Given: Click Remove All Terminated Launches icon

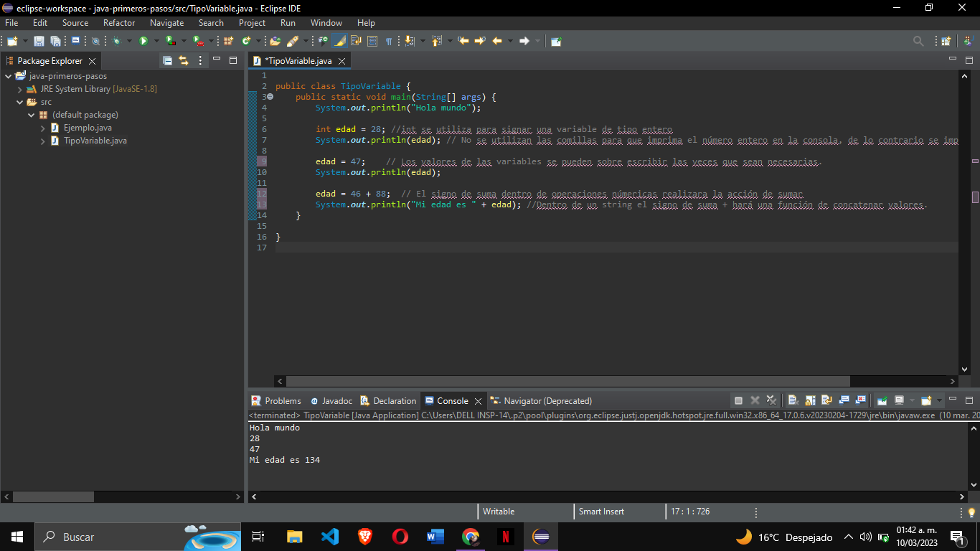Looking at the screenshot, I should tap(771, 400).
